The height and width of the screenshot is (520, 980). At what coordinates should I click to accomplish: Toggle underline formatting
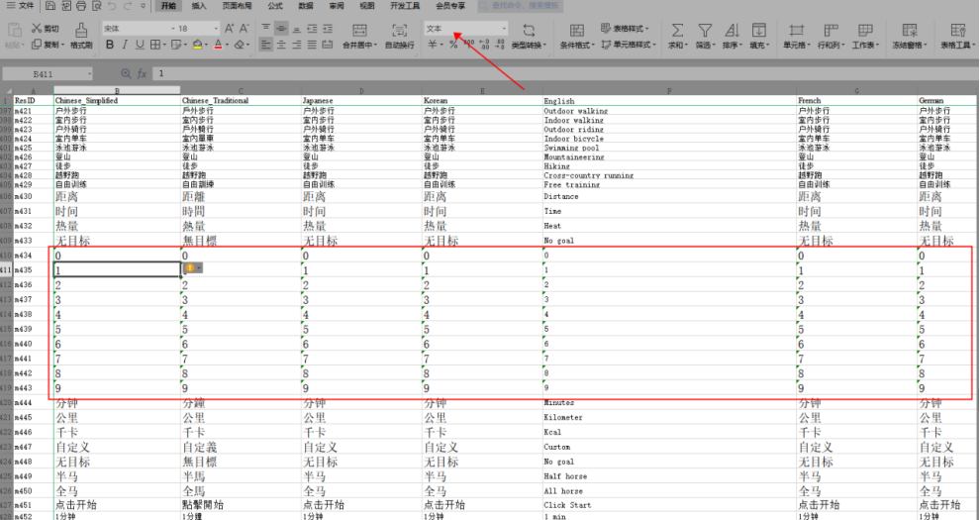(140, 45)
